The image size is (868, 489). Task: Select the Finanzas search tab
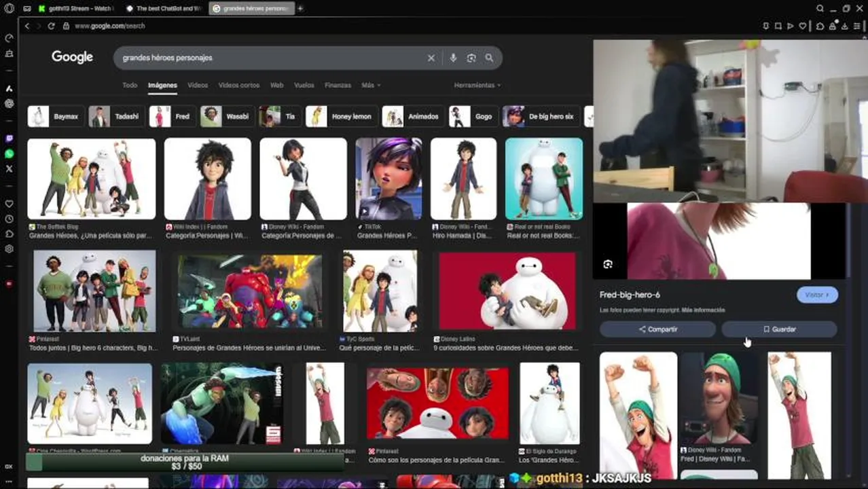[338, 86]
